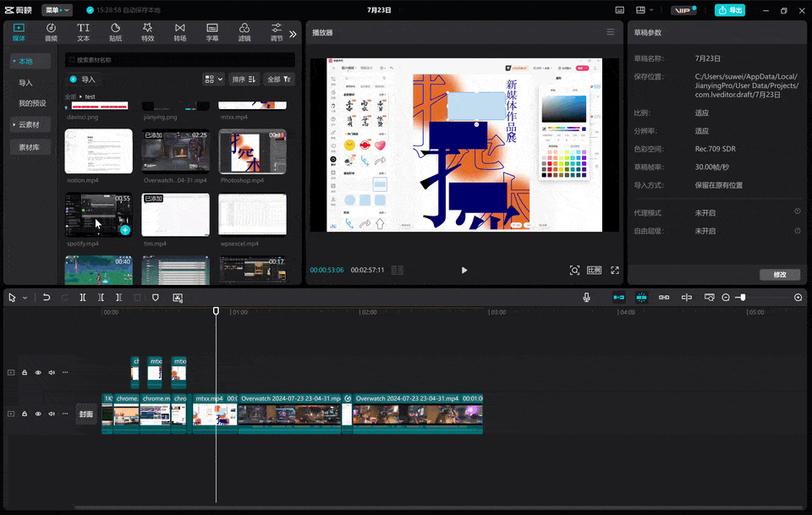Screen dimensions: 812x515
Task: Click the split clip tool in timeline toolbar
Action: (83, 298)
